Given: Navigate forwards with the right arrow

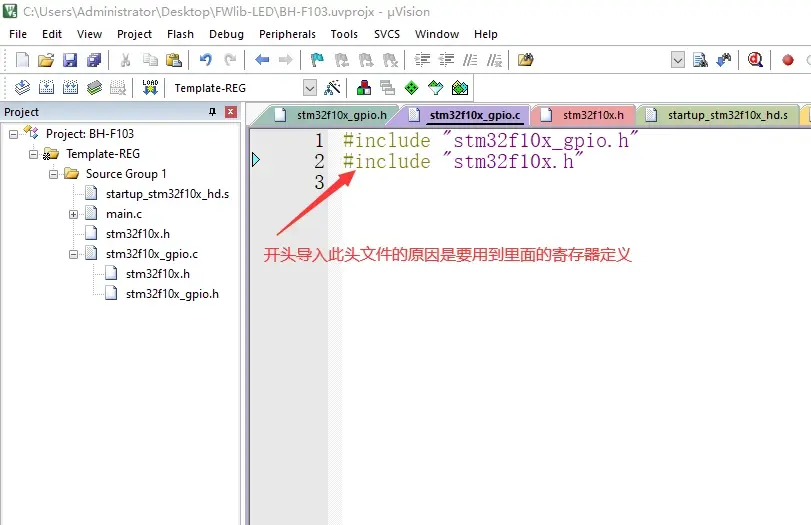Looking at the screenshot, I should 286,60.
